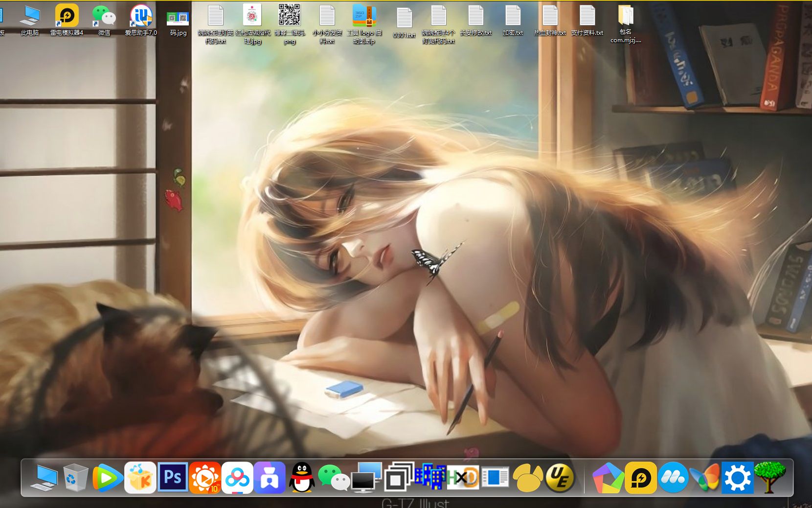
Task: Select the 博客二维码.png QR code file
Action: (x=290, y=24)
